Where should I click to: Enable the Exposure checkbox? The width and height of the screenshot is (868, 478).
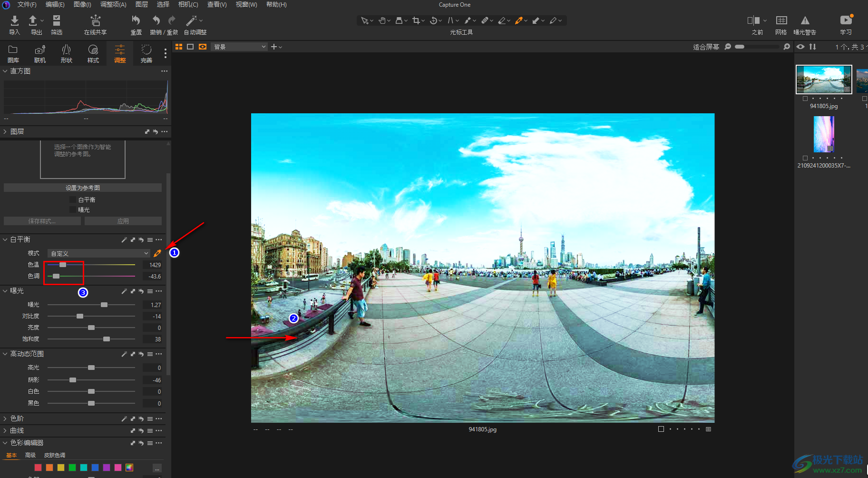[x=73, y=210]
